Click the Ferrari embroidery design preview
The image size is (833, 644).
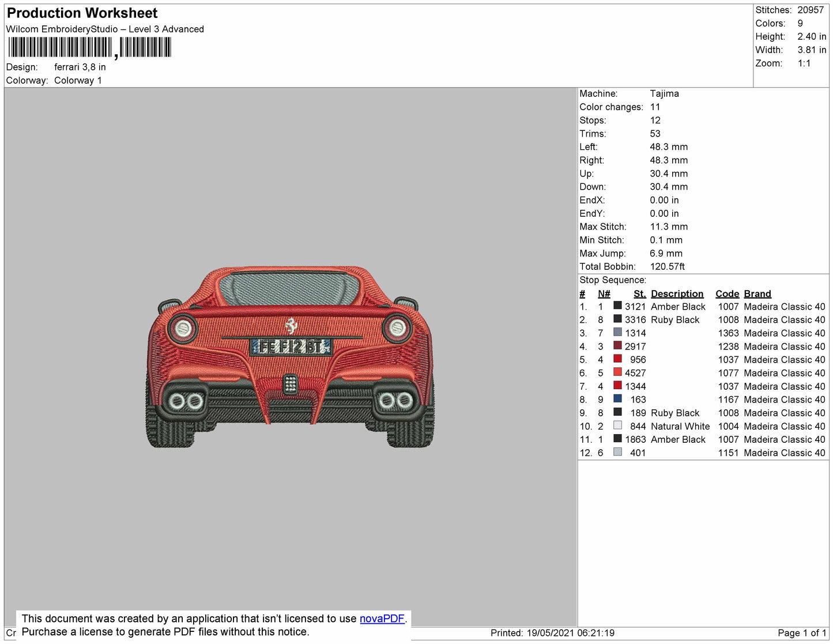(x=291, y=357)
